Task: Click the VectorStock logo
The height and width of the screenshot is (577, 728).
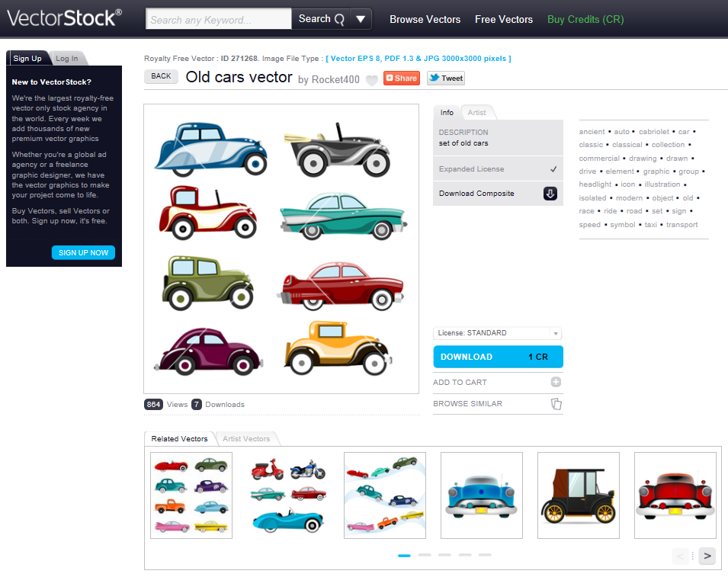Action: (x=64, y=18)
